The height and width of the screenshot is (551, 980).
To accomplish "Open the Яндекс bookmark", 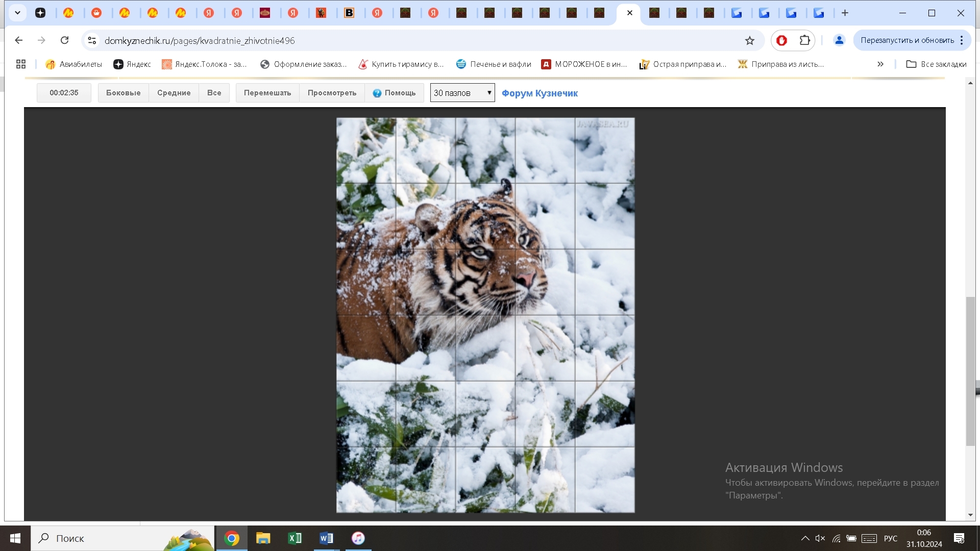I will click(x=132, y=64).
